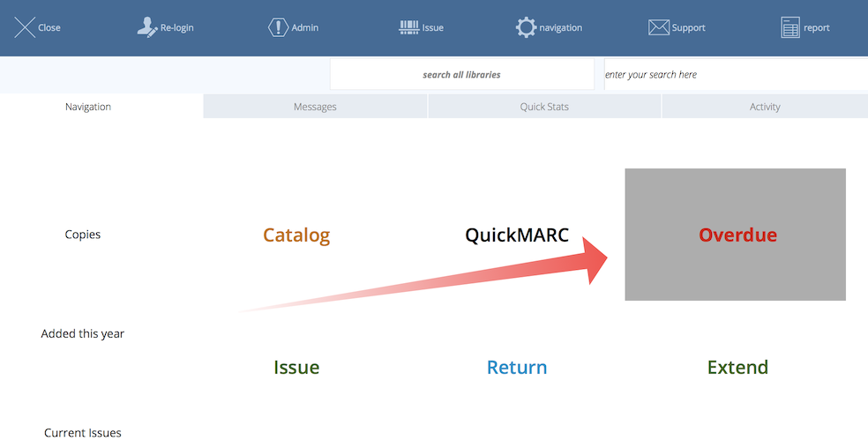Switch to the Navigation tab
The width and height of the screenshot is (868, 448).
point(88,107)
